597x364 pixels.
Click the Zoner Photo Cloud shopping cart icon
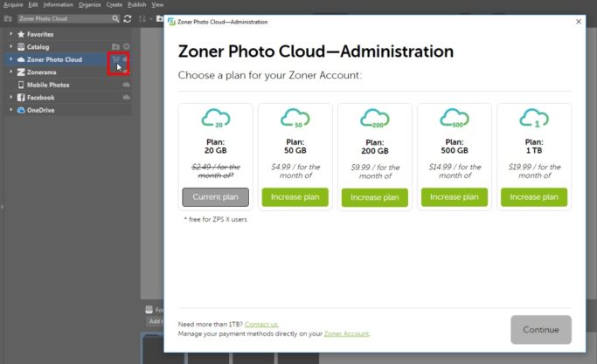pos(115,59)
